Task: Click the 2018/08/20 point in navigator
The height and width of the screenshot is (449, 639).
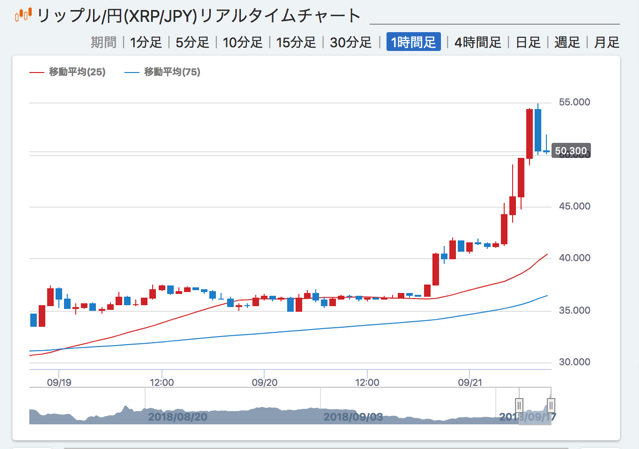Action: tap(178, 417)
